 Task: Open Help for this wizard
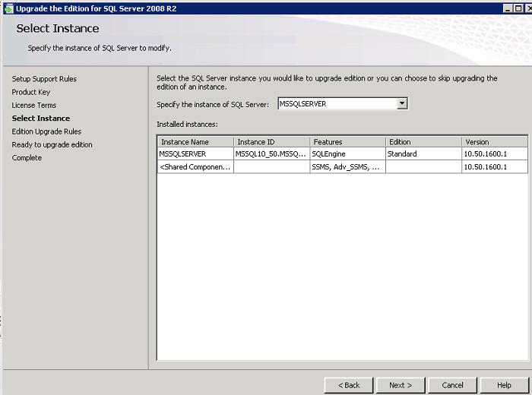coord(504,385)
